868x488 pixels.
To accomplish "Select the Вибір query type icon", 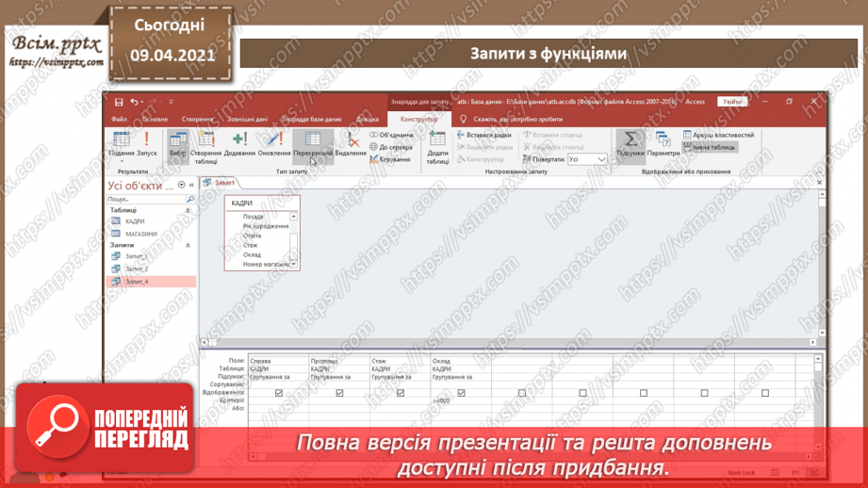I will pos(177,142).
